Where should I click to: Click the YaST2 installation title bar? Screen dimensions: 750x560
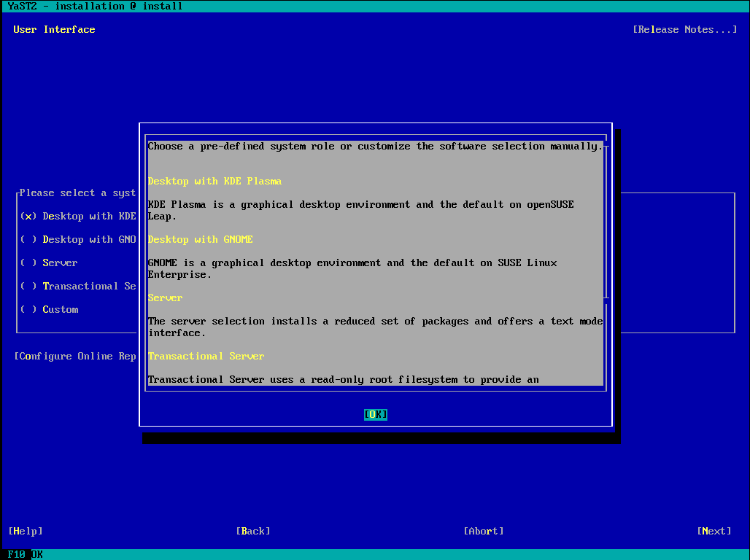[x=95, y=7]
